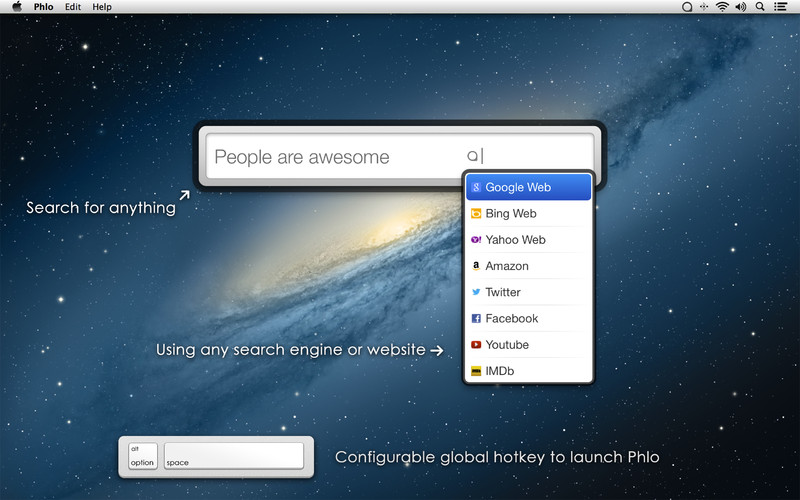Click the search engine selector magnifier icon
Viewport: 800px width, 500px height.
coord(472,156)
